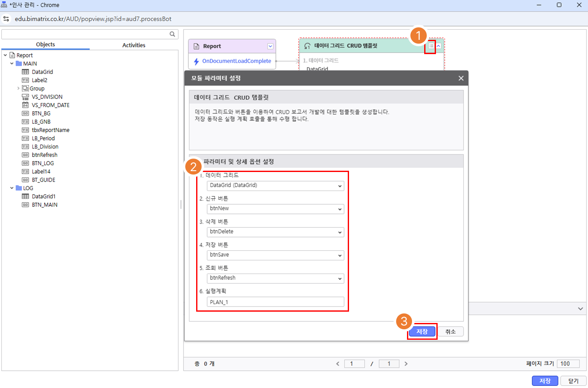Collapse the MAIN folder in the tree
Image resolution: width=588 pixels, height=388 pixels.
(12, 64)
